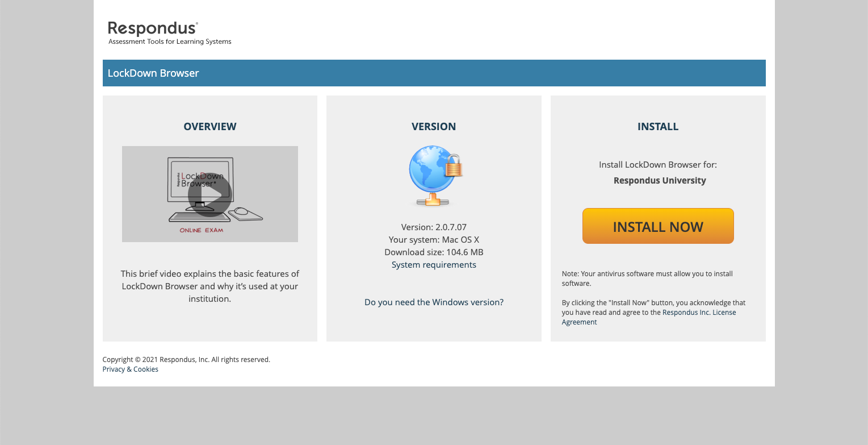Open the Windows version page
This screenshot has height=445, width=868.
click(x=434, y=302)
